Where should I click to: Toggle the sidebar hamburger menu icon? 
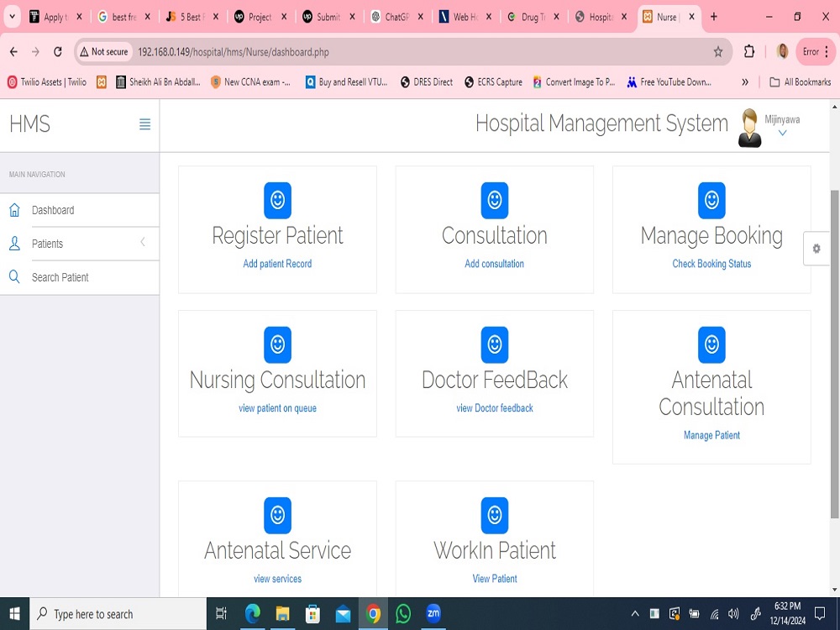pos(144,124)
